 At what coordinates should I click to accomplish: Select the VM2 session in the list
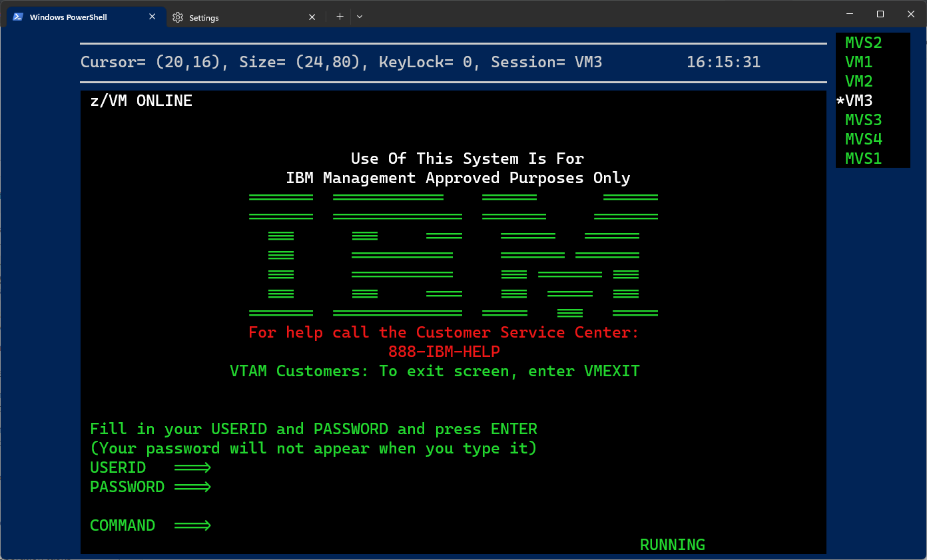click(859, 81)
